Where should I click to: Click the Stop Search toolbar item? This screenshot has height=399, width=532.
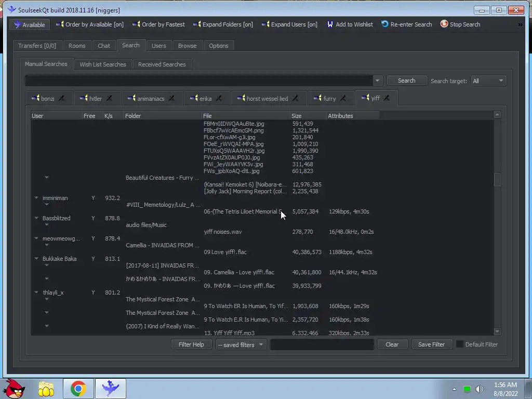click(x=460, y=24)
